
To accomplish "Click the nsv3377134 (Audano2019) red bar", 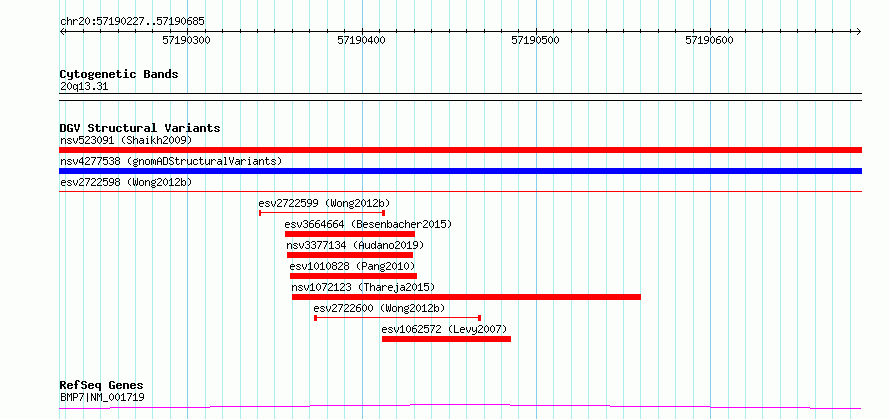I will pyautogui.click(x=350, y=255).
